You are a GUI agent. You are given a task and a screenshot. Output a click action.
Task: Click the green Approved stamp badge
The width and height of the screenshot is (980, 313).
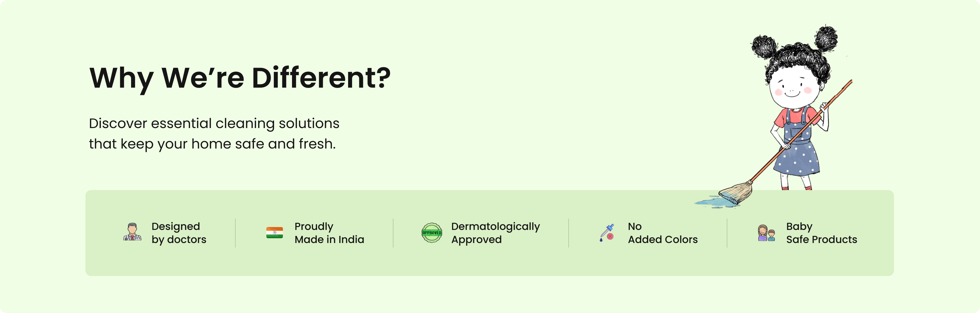click(x=431, y=232)
